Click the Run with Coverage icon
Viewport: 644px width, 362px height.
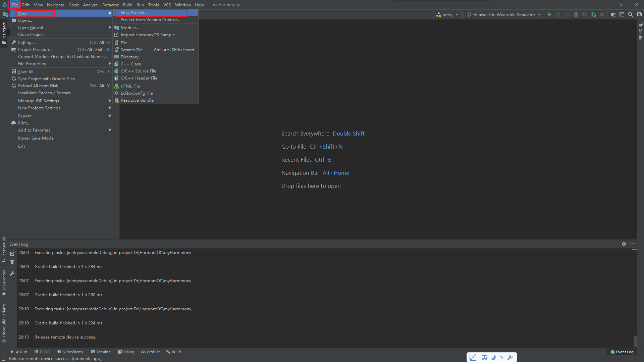point(585,14)
